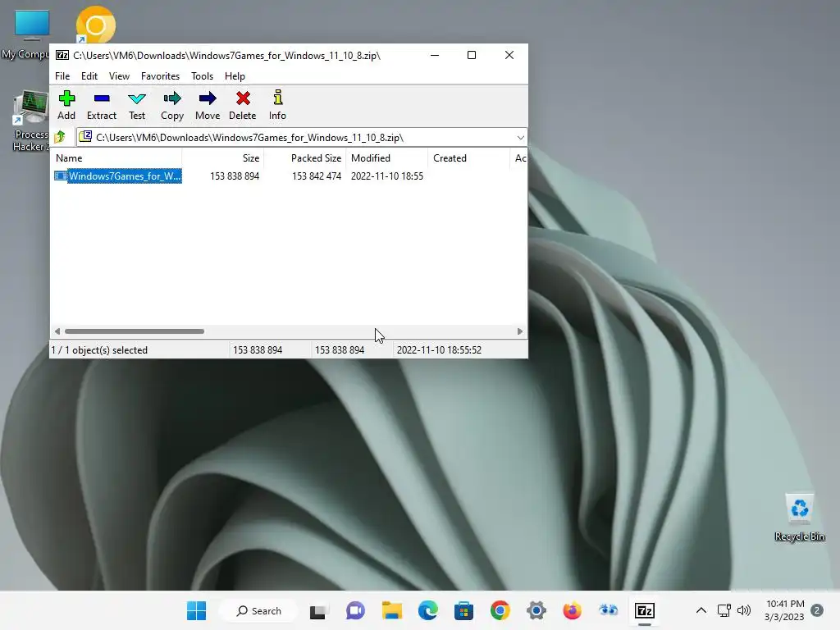Click the packed size 153 842 474

317,176
